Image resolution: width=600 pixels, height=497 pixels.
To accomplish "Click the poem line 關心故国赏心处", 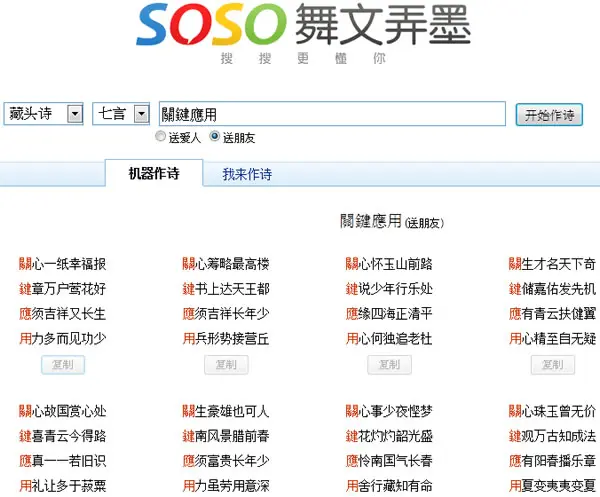I will (x=63, y=411).
